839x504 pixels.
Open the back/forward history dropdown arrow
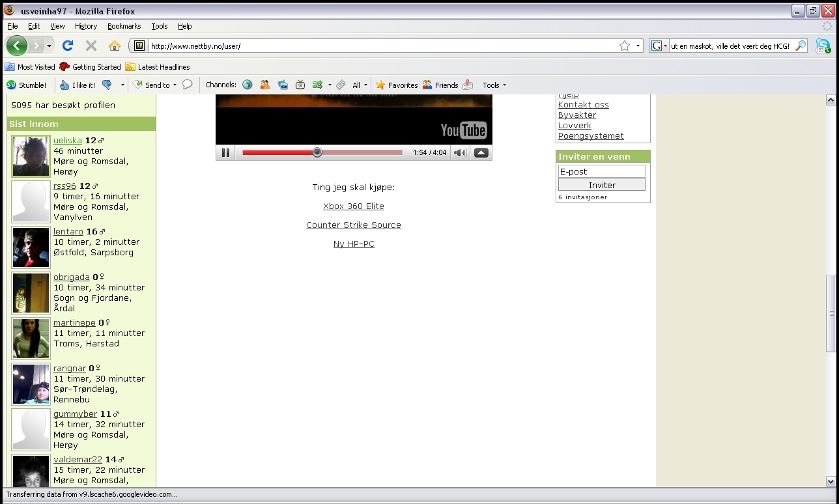point(49,46)
